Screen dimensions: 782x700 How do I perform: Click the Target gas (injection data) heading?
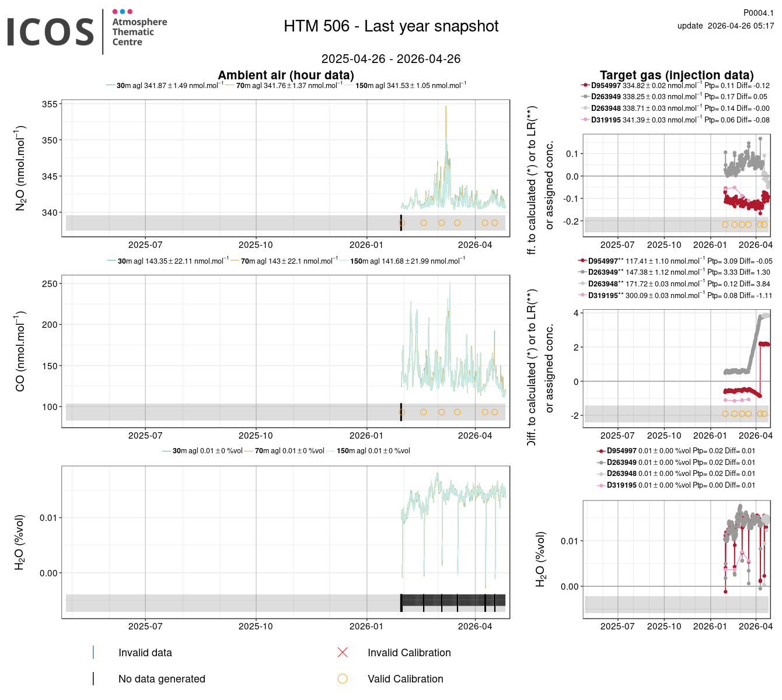[x=677, y=75]
